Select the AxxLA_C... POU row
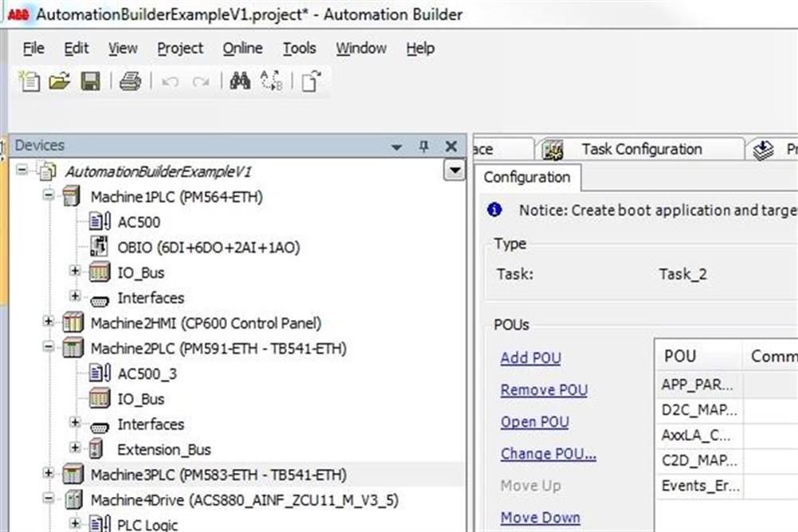The image size is (798, 532). click(x=727, y=436)
